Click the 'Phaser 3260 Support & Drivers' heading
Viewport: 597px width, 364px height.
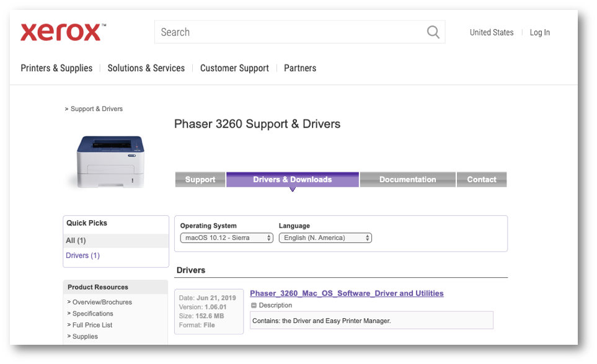[x=257, y=124]
